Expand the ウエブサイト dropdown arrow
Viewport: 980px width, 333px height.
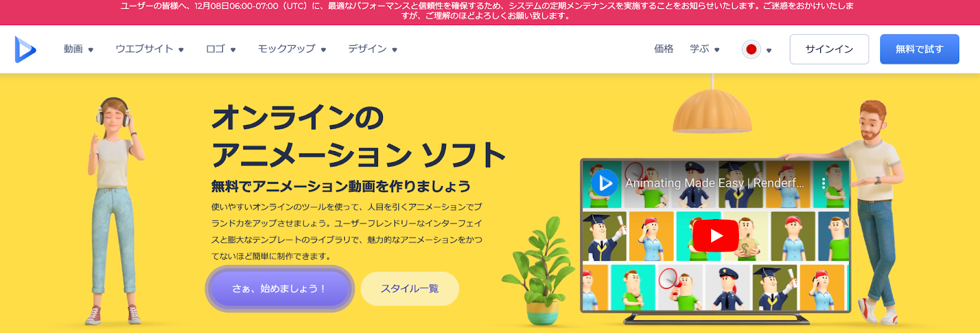tap(181, 50)
